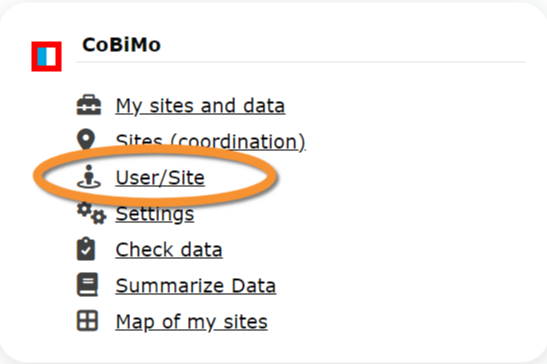Click the red-bordered CoBiMo logo icon

coord(46,57)
